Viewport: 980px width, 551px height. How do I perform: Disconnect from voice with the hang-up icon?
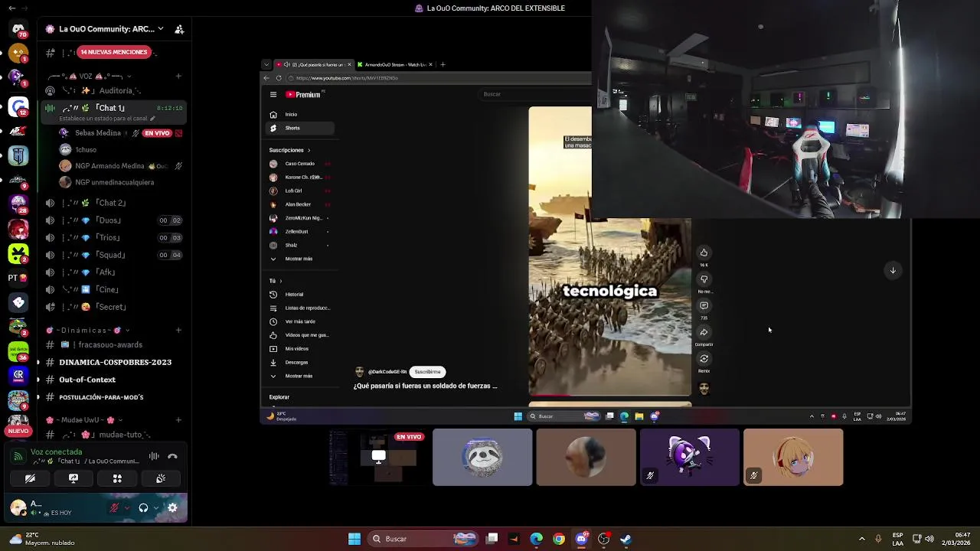(172, 456)
